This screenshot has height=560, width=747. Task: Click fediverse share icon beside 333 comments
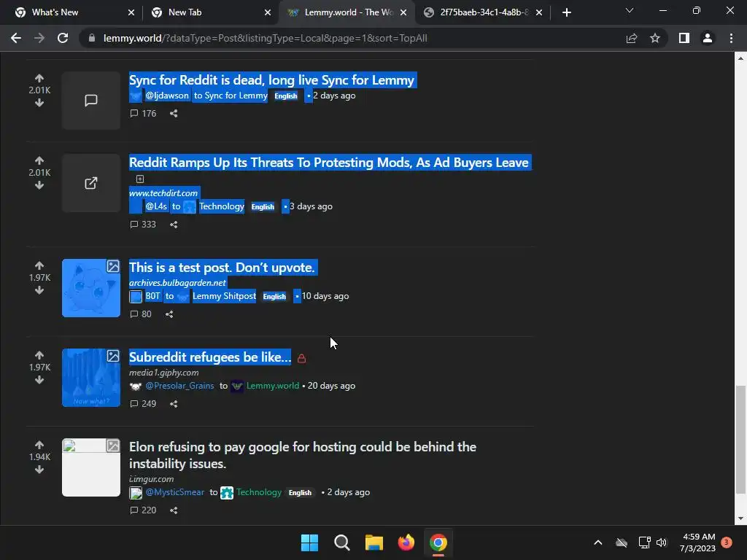pos(174,225)
